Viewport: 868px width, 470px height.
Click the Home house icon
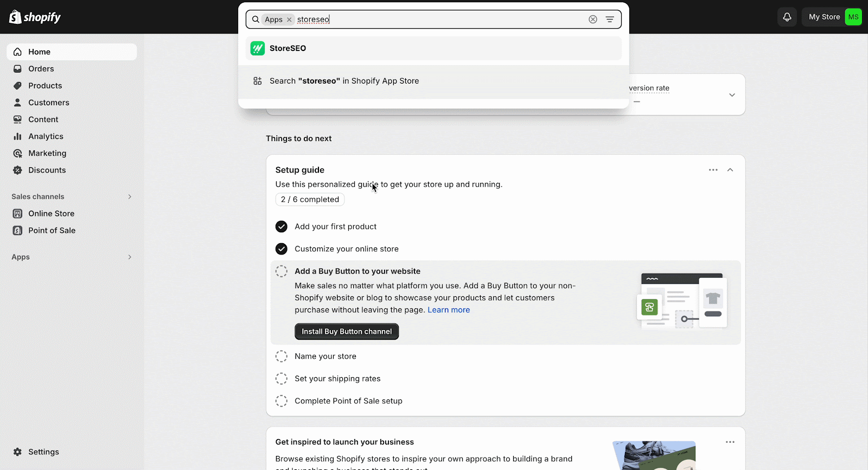pos(18,52)
